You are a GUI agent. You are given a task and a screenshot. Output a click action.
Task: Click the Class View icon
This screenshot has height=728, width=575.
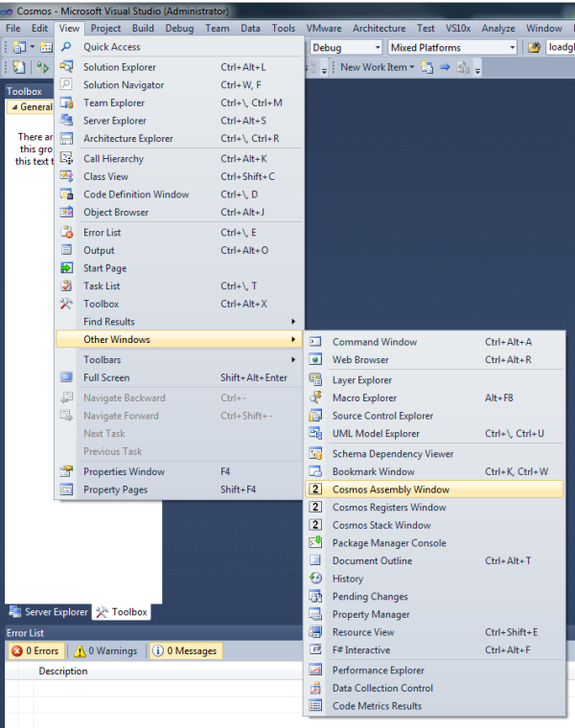click(x=66, y=176)
